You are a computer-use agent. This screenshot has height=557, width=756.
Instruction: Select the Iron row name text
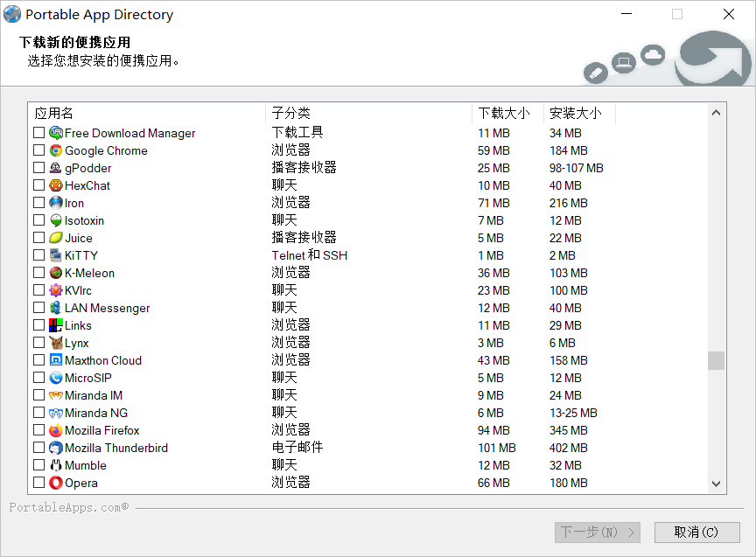click(74, 204)
